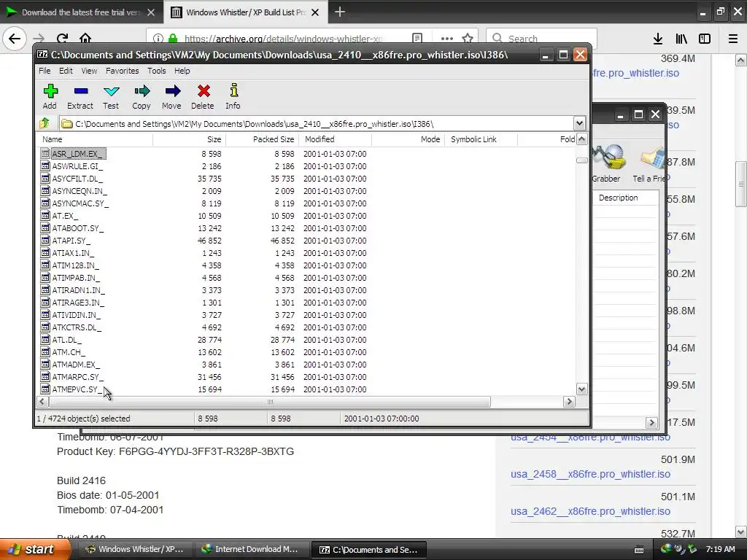Open Firefox downloads arrow icon
Viewport: 747px width, 560px height.
coord(657,39)
